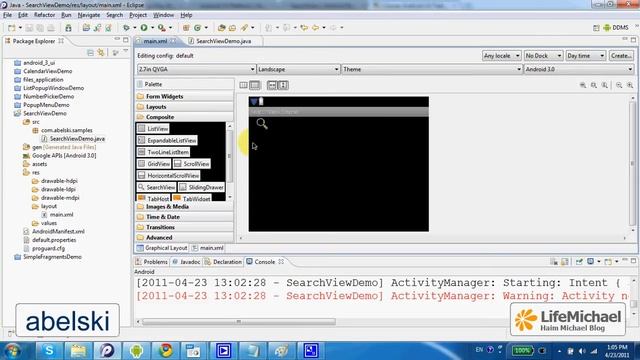Expand the Images & Media palette category
The height and width of the screenshot is (360, 640).
184,207
